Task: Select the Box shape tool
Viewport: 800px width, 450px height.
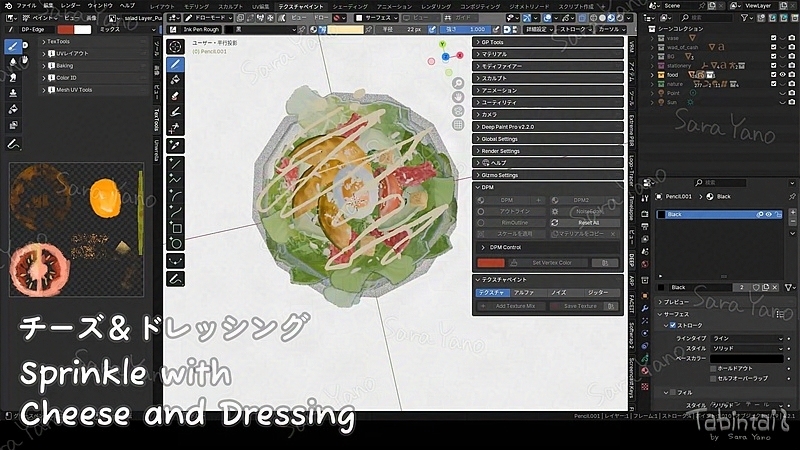Action: [176, 228]
